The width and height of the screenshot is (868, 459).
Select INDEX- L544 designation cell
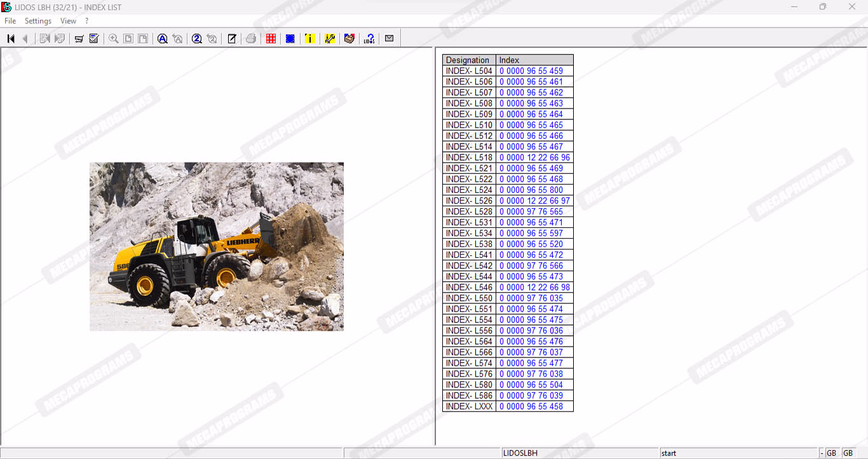point(470,277)
